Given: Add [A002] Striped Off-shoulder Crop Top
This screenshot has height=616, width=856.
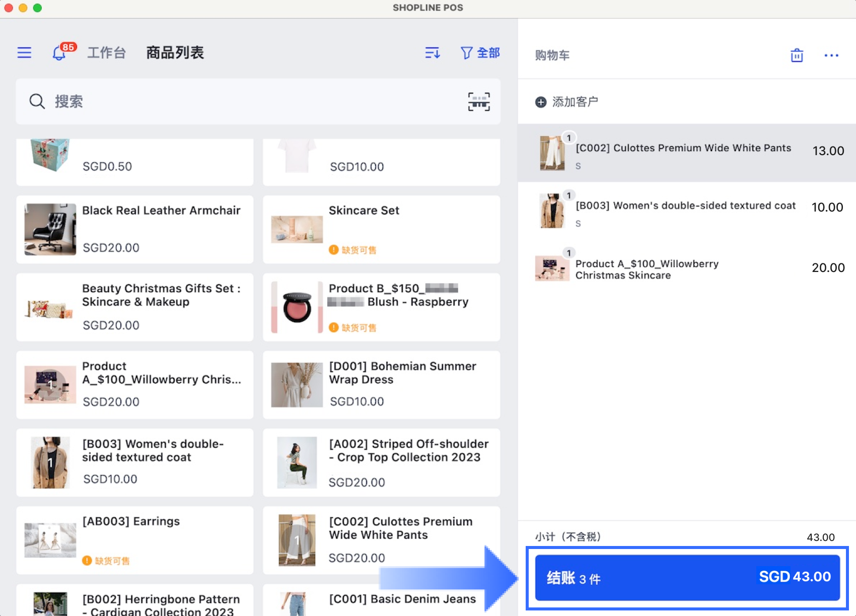Looking at the screenshot, I should pos(382,462).
